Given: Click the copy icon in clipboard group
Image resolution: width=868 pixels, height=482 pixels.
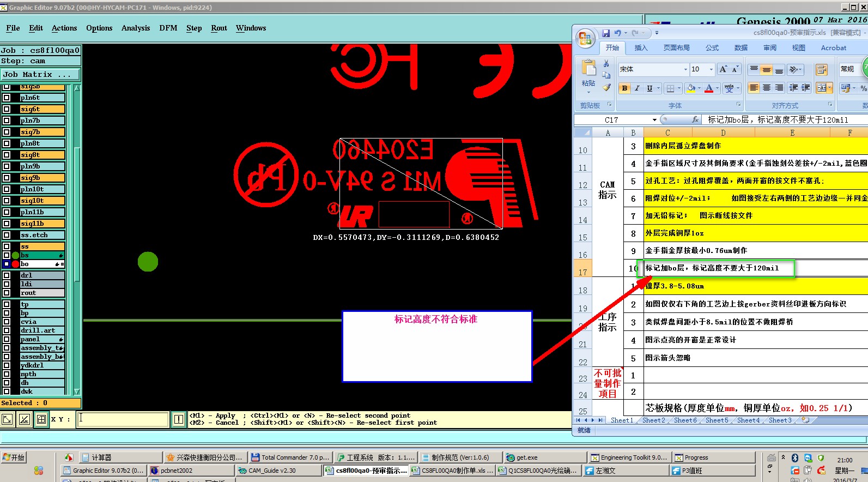Looking at the screenshot, I should (x=606, y=75).
